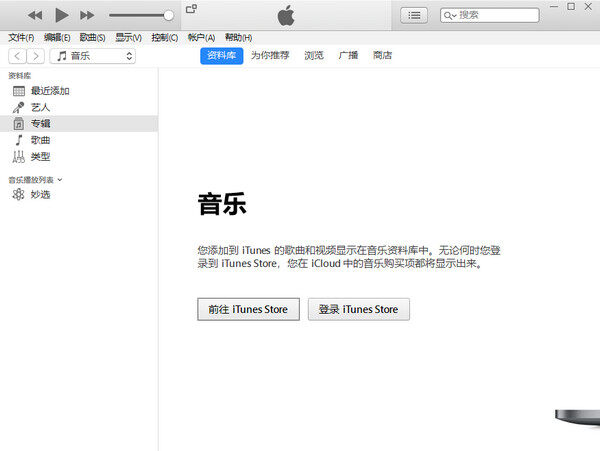Select 类型 in the sidebar
The width and height of the screenshot is (600, 451).
[x=79, y=156]
